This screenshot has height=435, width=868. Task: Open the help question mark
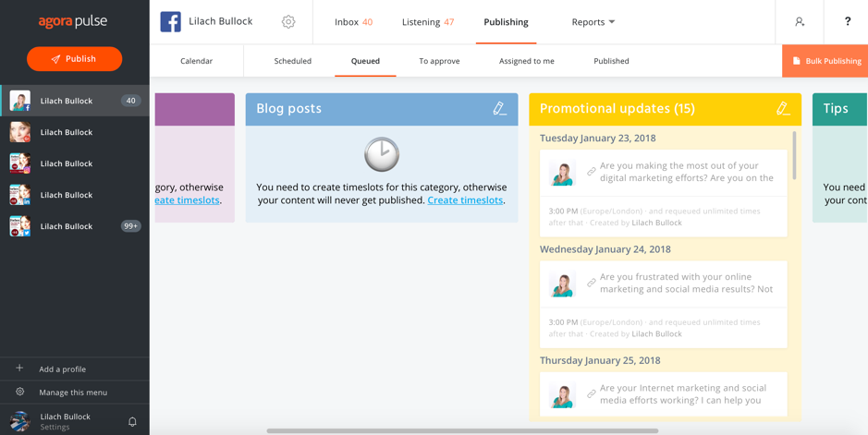coord(848,21)
